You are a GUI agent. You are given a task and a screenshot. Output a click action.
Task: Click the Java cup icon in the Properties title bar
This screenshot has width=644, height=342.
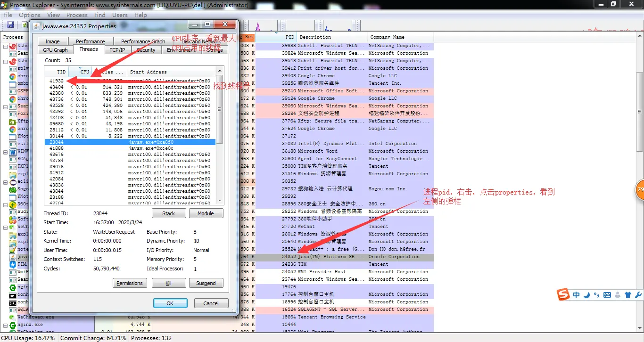click(x=37, y=25)
